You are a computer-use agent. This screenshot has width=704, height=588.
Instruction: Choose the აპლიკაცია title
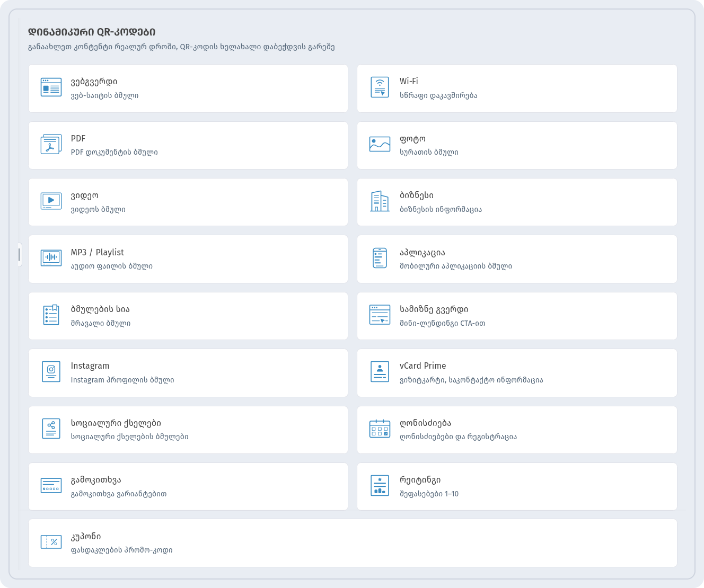(423, 253)
